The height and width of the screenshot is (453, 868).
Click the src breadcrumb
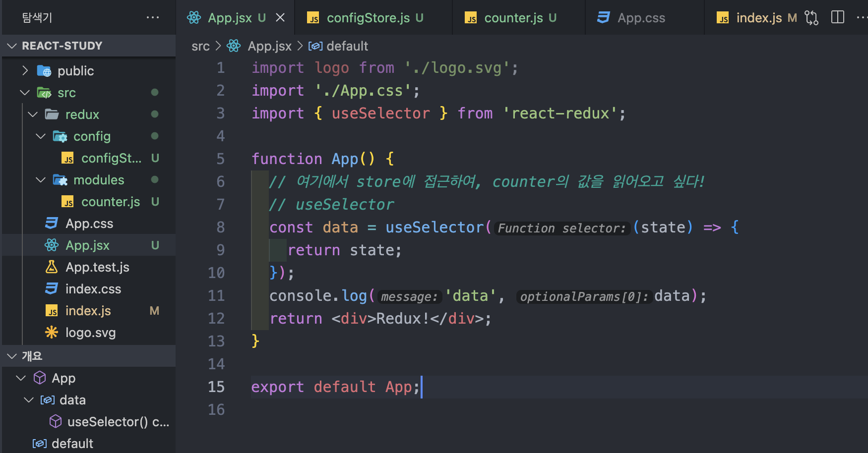200,46
